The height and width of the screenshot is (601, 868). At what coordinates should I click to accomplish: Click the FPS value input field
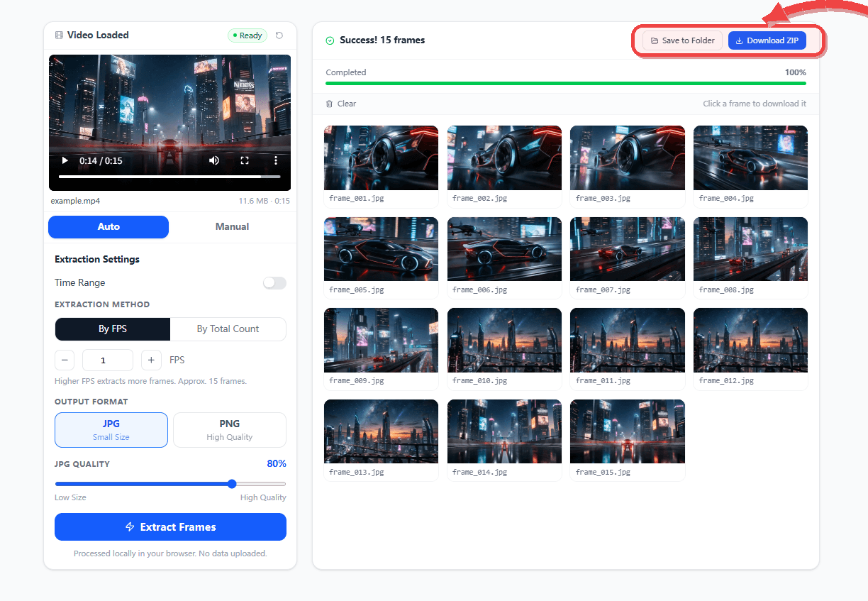tap(108, 360)
